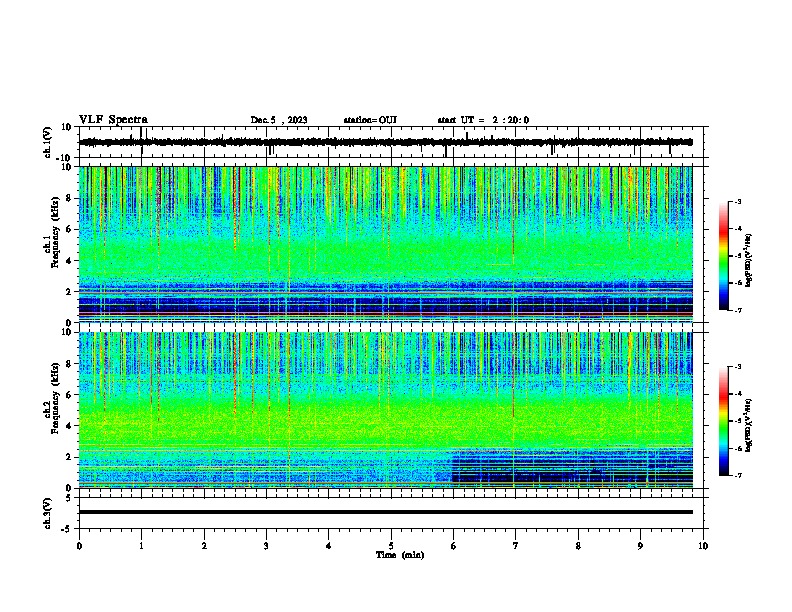This screenshot has width=792, height=612.
Task: Click the "ch.1(V)" waveform axis label
Action: point(48,142)
